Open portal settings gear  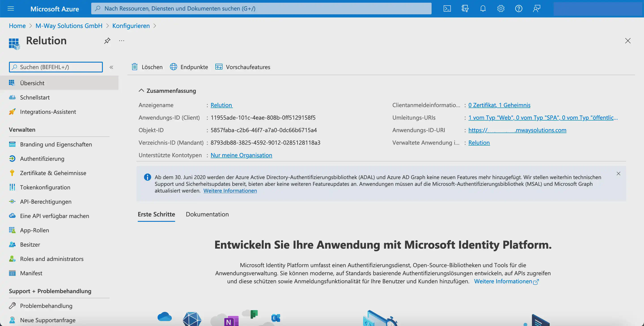(x=500, y=9)
